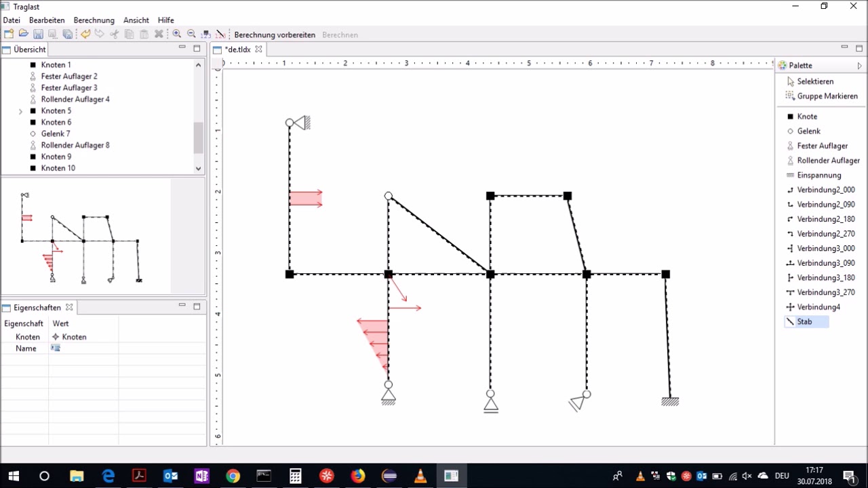Viewport: 868px width, 488px height.
Task: Close the Eigenschaften view
Action: (68, 307)
